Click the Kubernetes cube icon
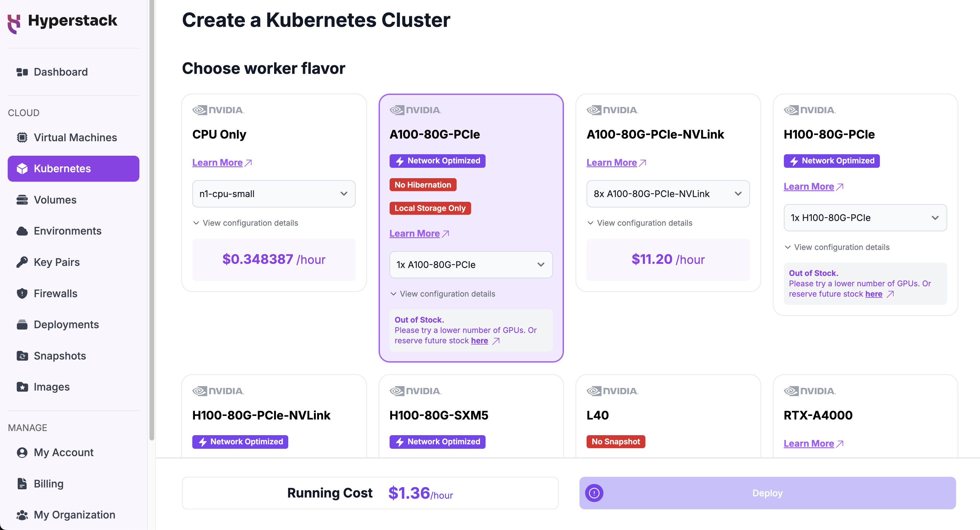 coord(22,169)
